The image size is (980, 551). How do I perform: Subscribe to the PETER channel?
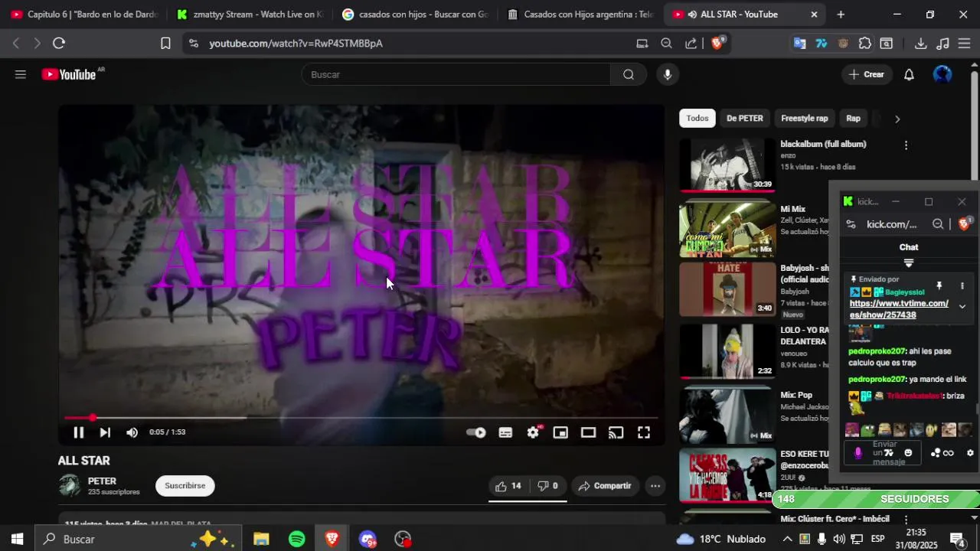pyautogui.click(x=185, y=486)
